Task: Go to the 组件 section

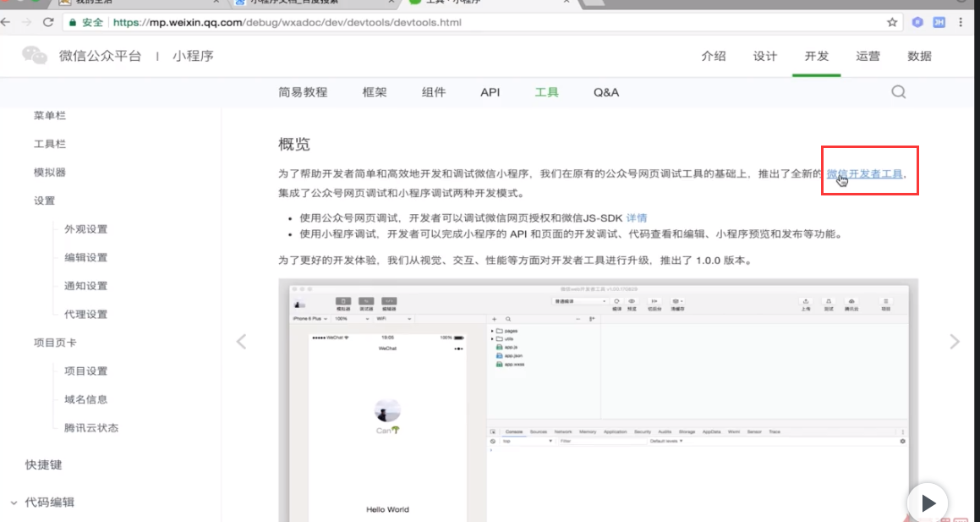Action: point(434,92)
